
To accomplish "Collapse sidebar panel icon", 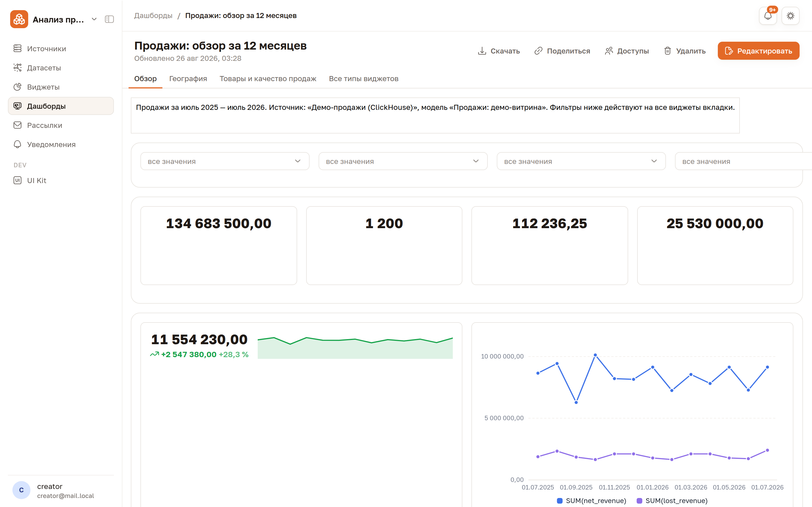I will coord(109,19).
